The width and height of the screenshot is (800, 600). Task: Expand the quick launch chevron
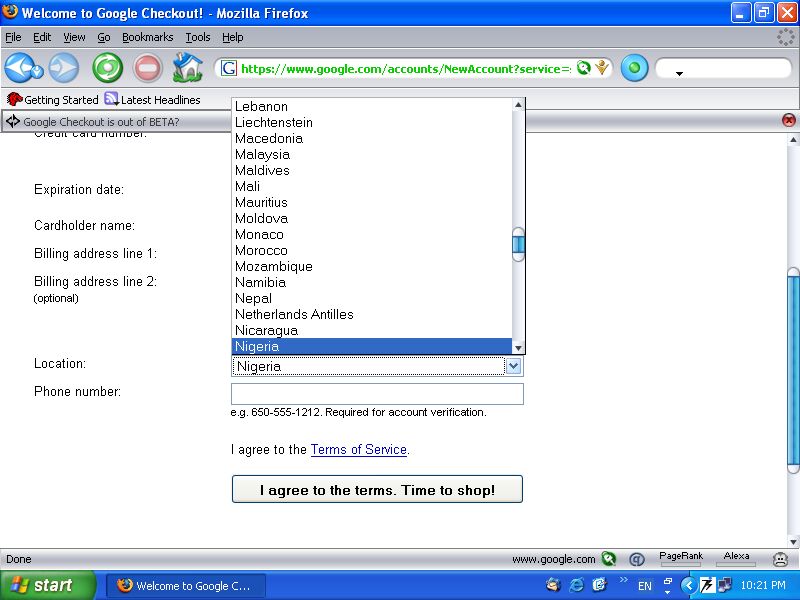(x=623, y=579)
